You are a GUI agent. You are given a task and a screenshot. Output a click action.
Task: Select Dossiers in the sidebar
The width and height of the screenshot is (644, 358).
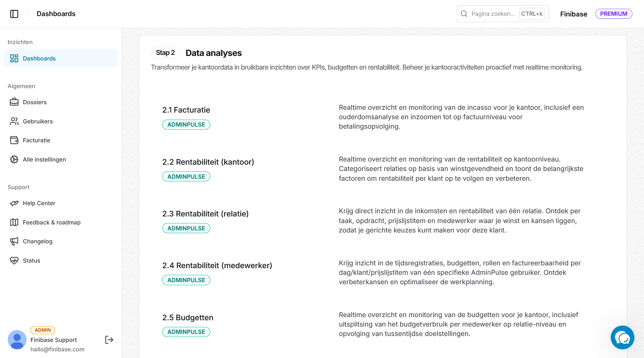[x=35, y=102]
